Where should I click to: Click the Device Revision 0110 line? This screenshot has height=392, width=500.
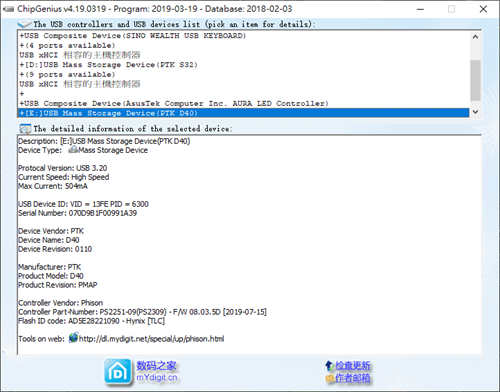[55, 249]
